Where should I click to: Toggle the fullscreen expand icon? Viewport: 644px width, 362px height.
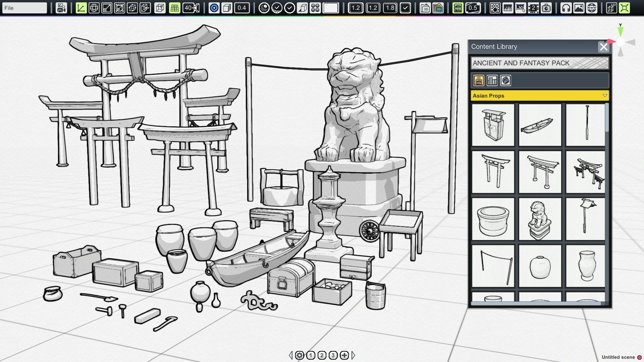pyautogui.click(x=625, y=8)
